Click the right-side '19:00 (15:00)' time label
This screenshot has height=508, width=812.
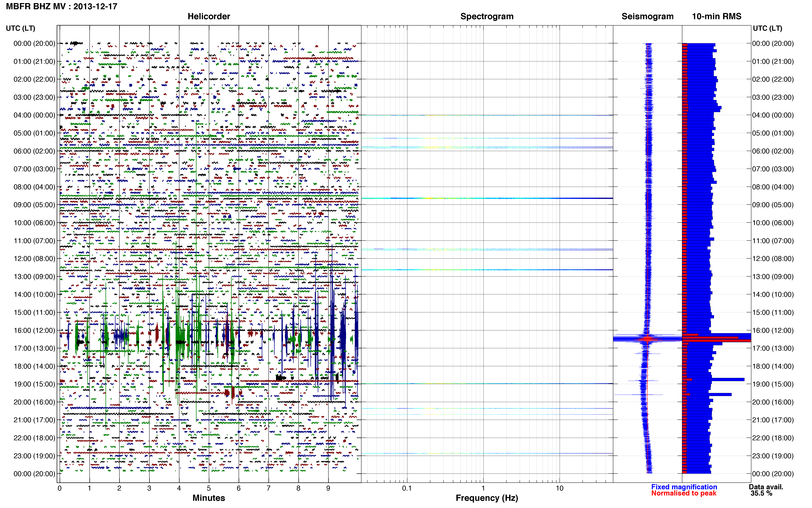click(773, 384)
